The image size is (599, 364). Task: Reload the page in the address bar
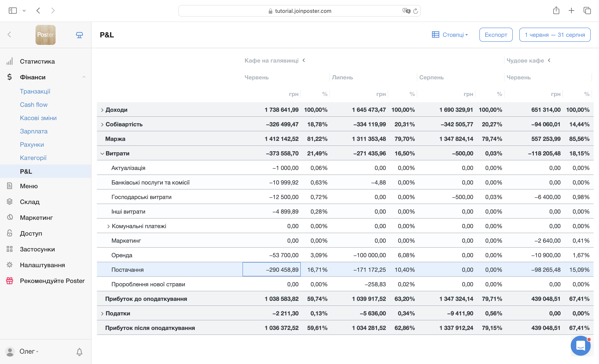[x=416, y=11]
